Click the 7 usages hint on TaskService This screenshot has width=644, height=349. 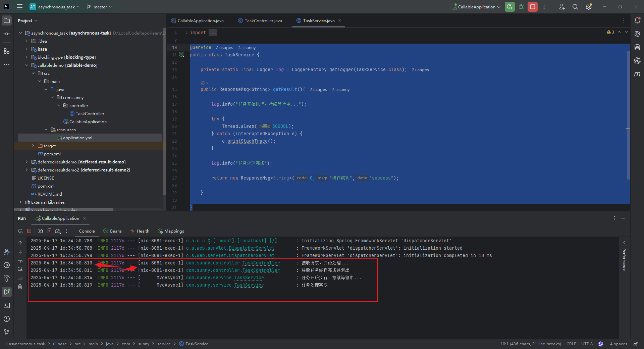pyautogui.click(x=224, y=48)
